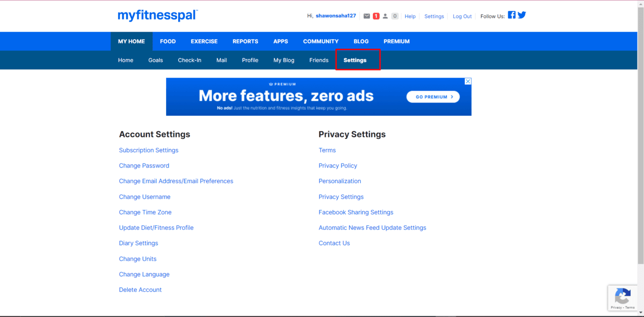Open the friend request count badge

[x=395, y=16]
